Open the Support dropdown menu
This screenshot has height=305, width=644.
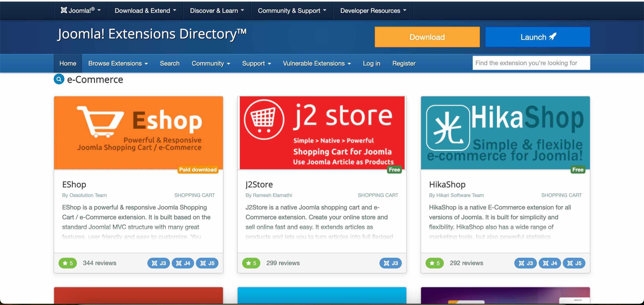tap(256, 63)
